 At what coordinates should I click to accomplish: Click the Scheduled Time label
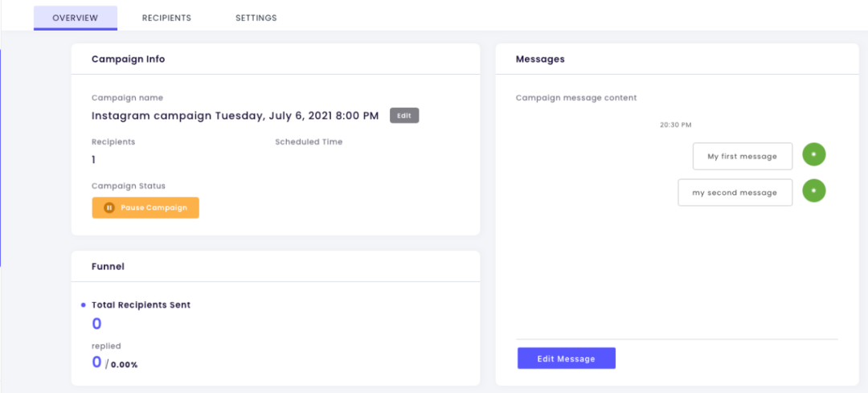click(309, 142)
